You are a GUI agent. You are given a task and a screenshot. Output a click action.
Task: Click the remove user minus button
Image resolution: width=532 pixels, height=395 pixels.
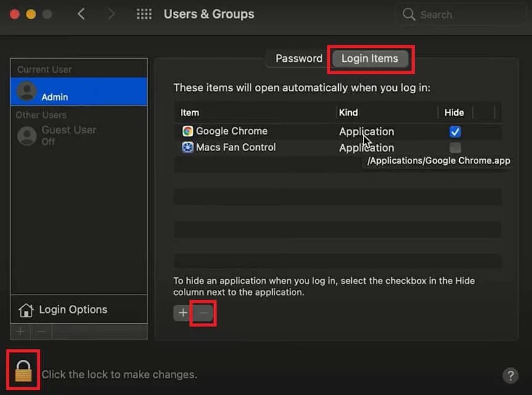(41, 331)
